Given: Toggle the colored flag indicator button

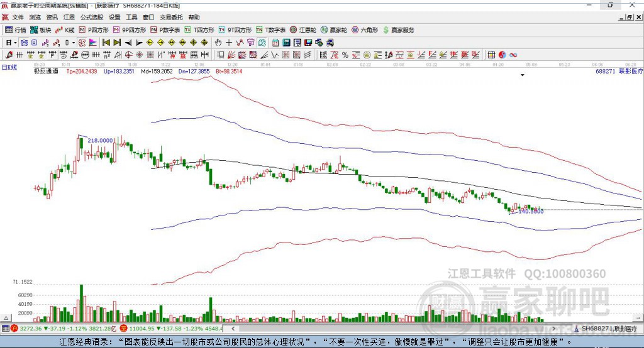Looking at the screenshot, I should pyautogui.click(x=93, y=43).
